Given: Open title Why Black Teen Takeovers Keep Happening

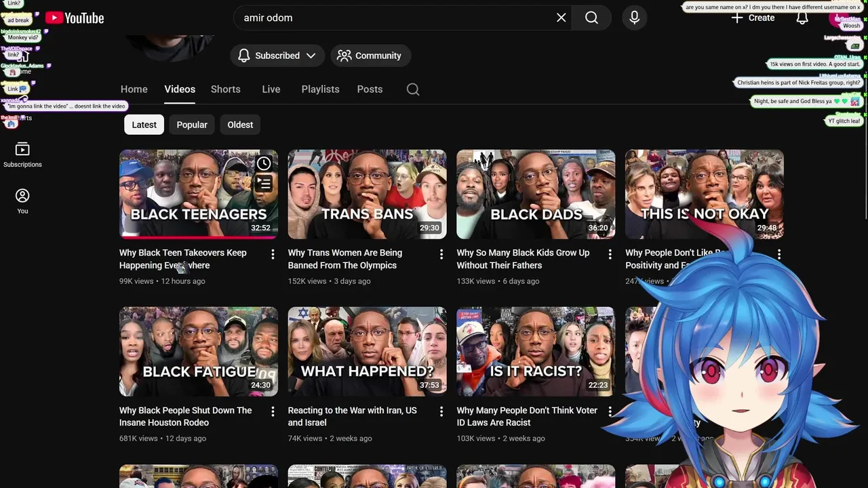Looking at the screenshot, I should coord(183,259).
